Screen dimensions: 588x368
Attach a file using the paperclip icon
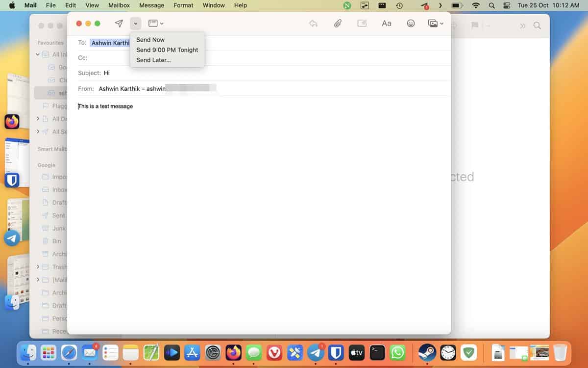pos(337,23)
